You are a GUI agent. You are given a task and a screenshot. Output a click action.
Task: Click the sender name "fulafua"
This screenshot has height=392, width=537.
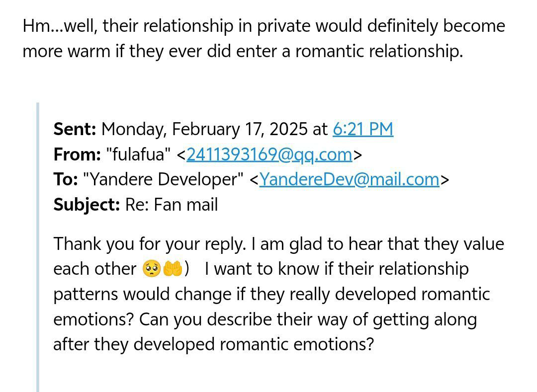(x=139, y=155)
